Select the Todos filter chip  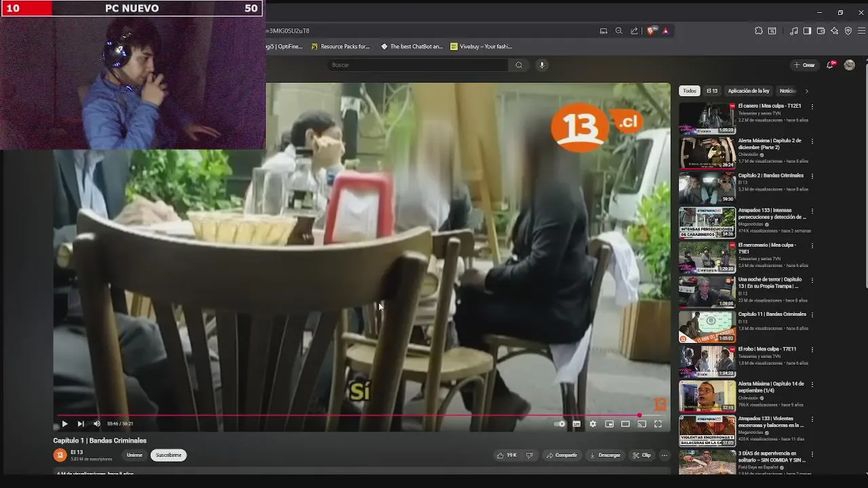pyautogui.click(x=690, y=91)
